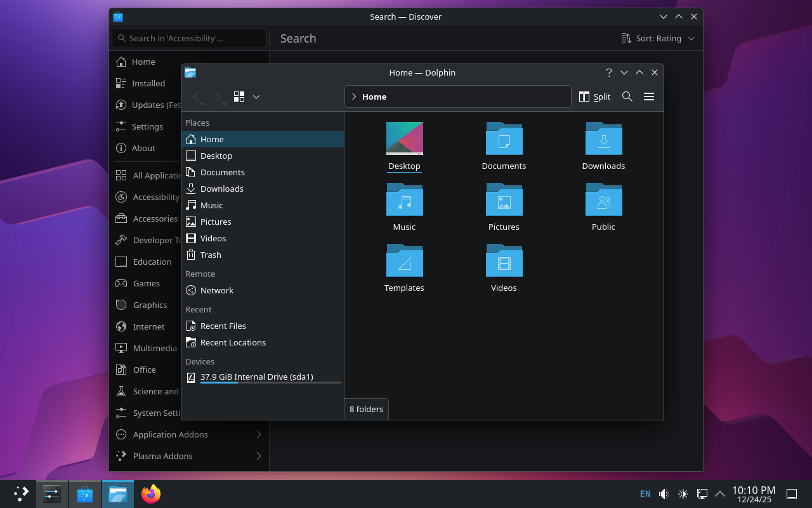
Task: Toggle Split view in Dolphin
Action: 594,97
